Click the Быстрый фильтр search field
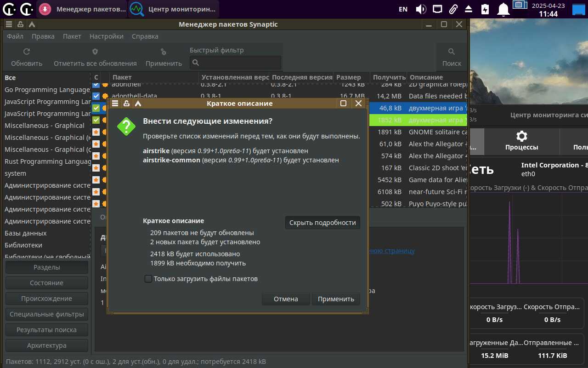This screenshot has width=588, height=368. 236,63
